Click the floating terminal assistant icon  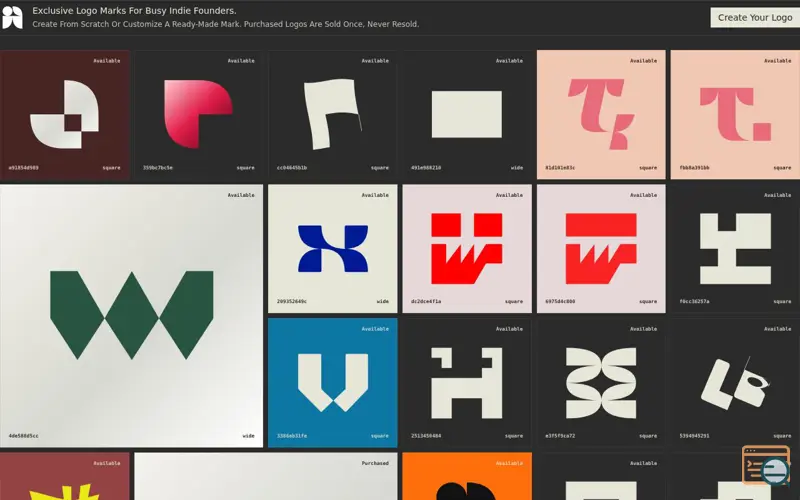click(766, 465)
